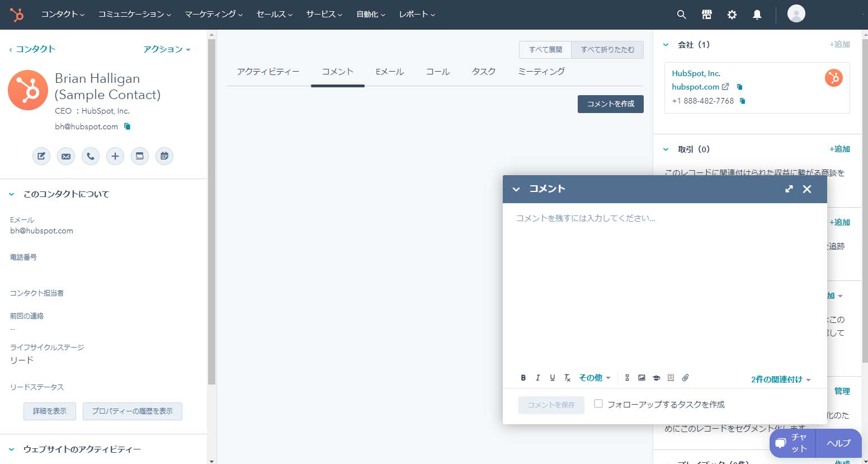Open the サービス top menu

[324, 15]
